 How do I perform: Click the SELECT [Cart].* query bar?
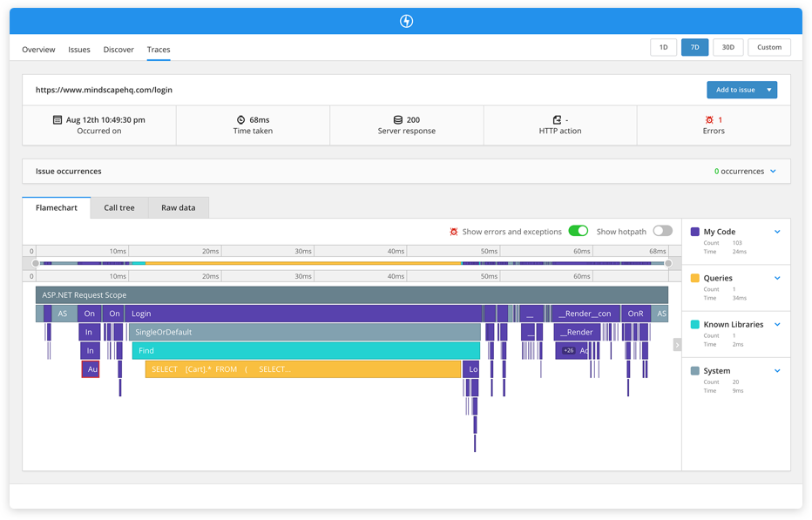(x=302, y=369)
